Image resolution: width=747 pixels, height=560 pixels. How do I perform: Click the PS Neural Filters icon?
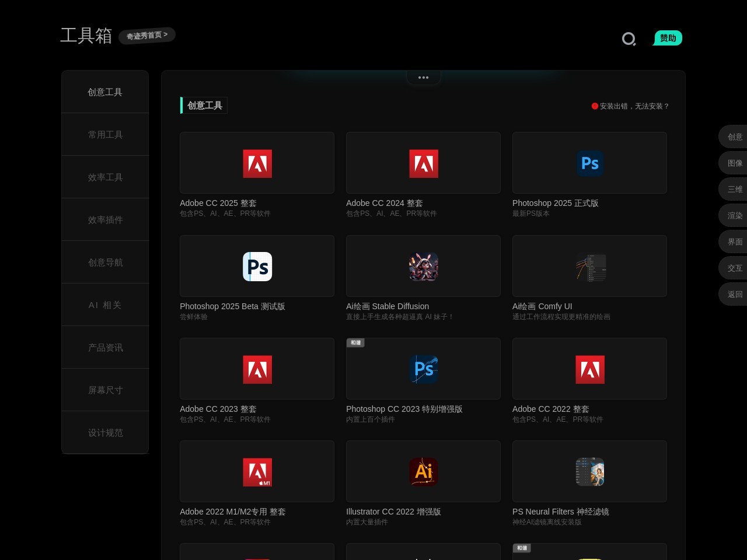tap(590, 472)
